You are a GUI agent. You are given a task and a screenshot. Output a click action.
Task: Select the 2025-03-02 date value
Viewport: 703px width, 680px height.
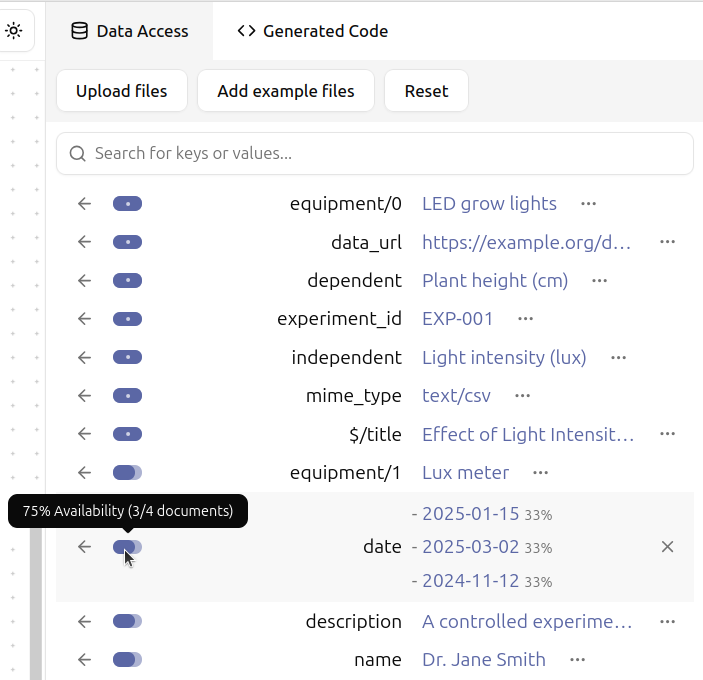click(470, 547)
